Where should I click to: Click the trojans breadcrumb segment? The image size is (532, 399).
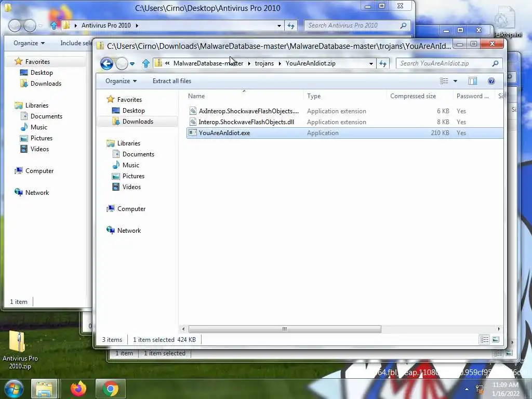coord(264,63)
